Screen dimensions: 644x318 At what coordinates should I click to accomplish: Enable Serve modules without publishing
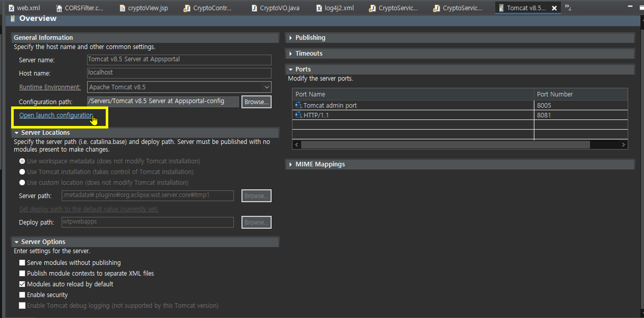pos(22,262)
